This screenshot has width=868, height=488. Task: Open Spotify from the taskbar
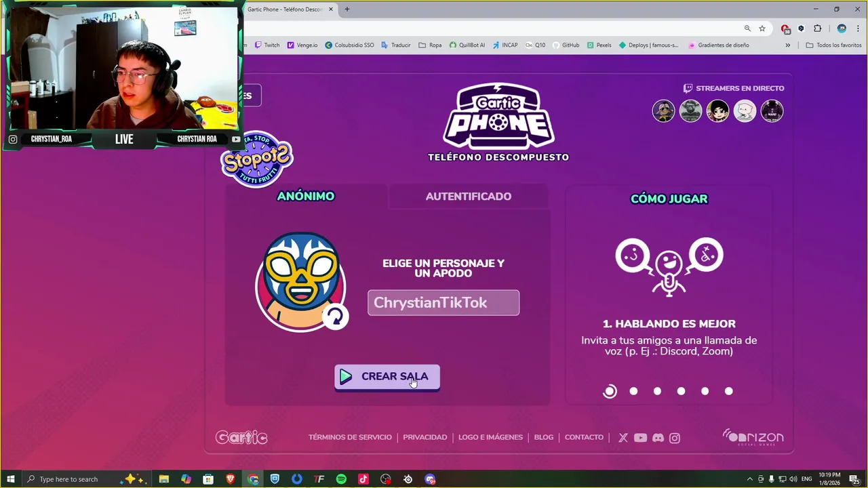(x=341, y=479)
